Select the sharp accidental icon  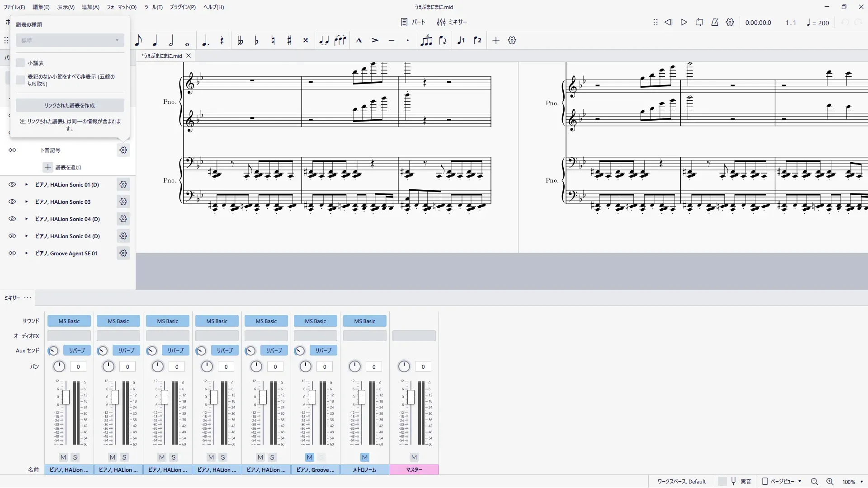289,41
